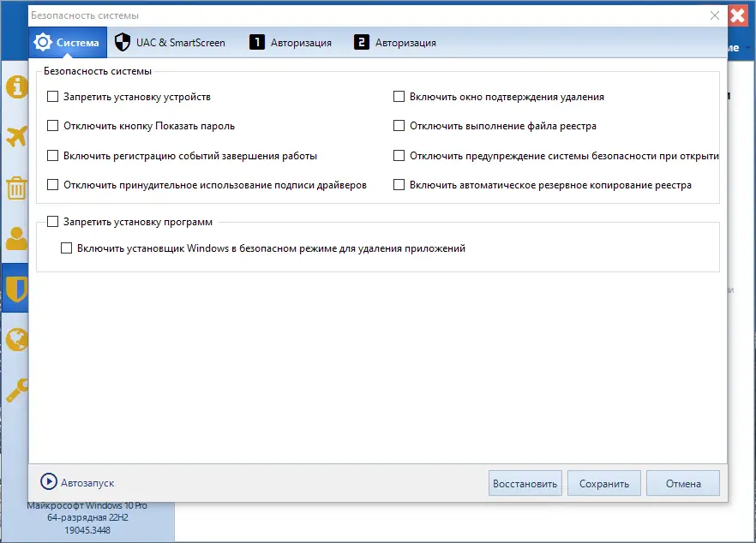Select the shield security section in sidebar

tap(16, 289)
